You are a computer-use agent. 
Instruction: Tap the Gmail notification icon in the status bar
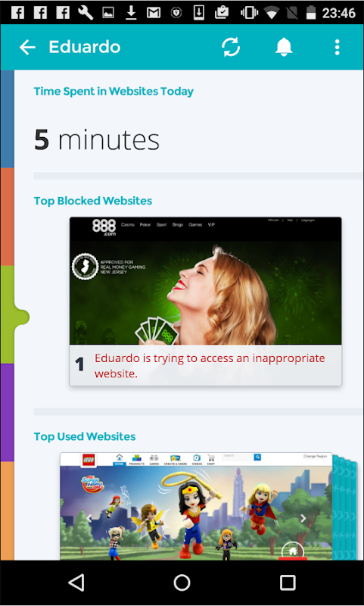coord(153,13)
